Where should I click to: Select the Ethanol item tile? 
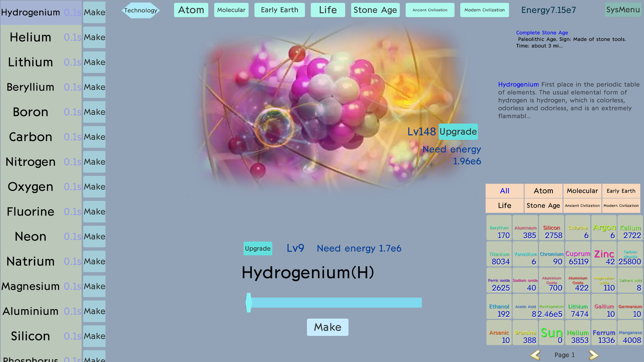pos(499,307)
